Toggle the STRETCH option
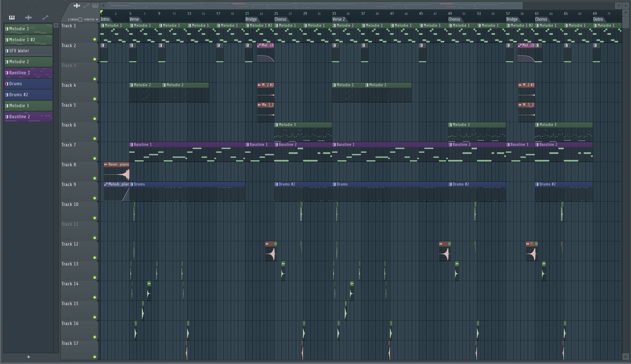The image size is (631, 364). 97,19
